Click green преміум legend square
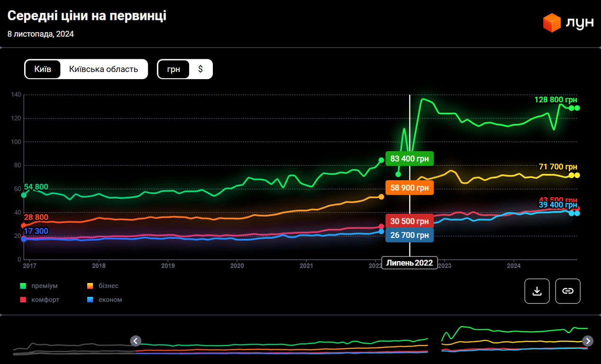Viewport: 601px width, 364px height. tap(23, 286)
